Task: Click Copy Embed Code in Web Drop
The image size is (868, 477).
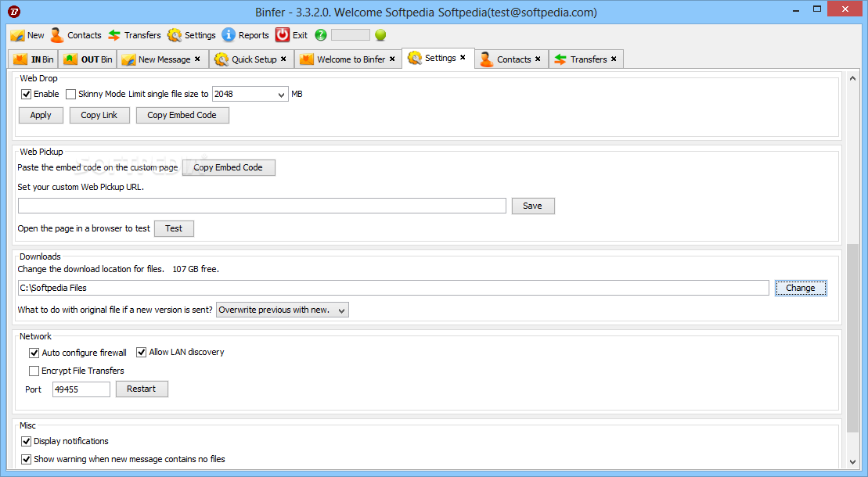Action: pyautogui.click(x=182, y=115)
